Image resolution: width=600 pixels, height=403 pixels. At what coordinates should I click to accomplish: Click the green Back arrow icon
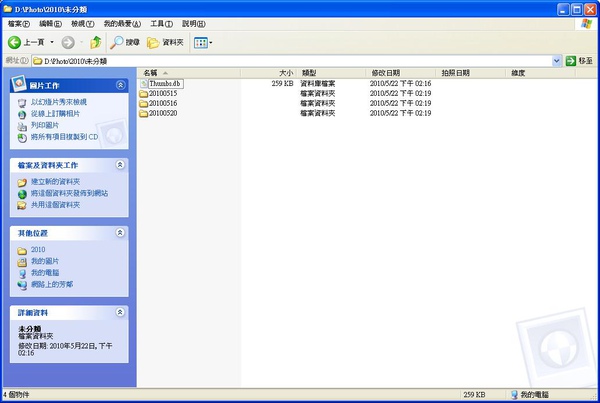click(x=14, y=42)
